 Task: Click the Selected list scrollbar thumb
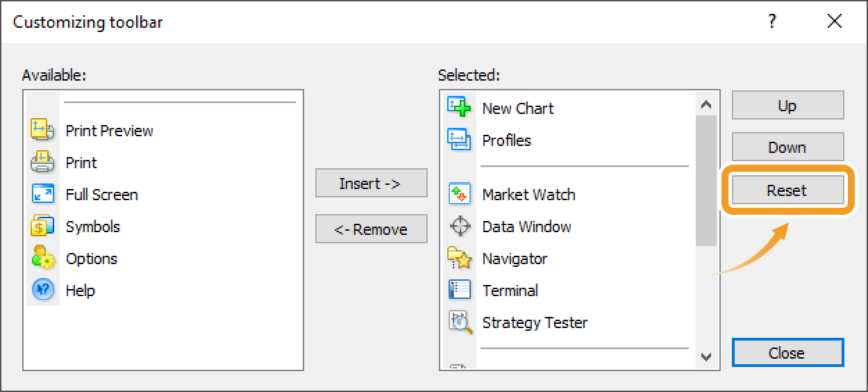tap(706, 181)
